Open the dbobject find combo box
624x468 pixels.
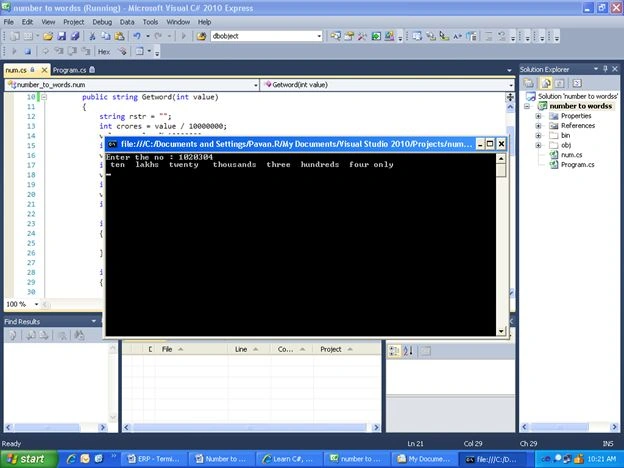tap(266, 36)
